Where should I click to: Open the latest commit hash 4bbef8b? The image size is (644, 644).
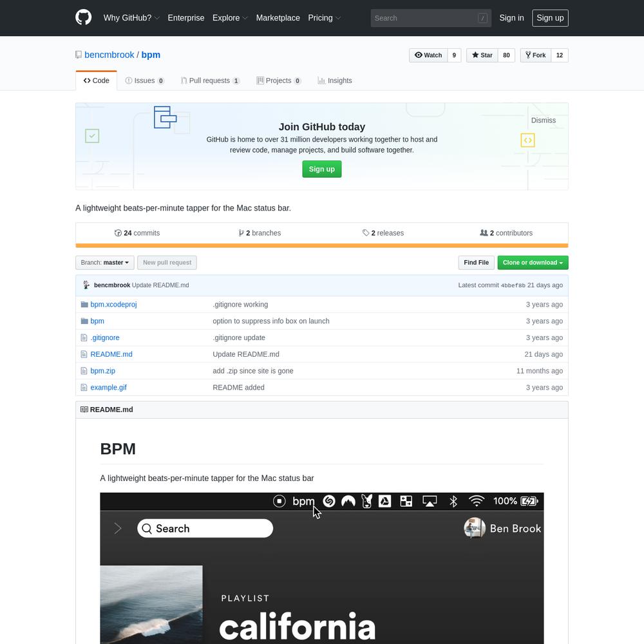(x=513, y=285)
